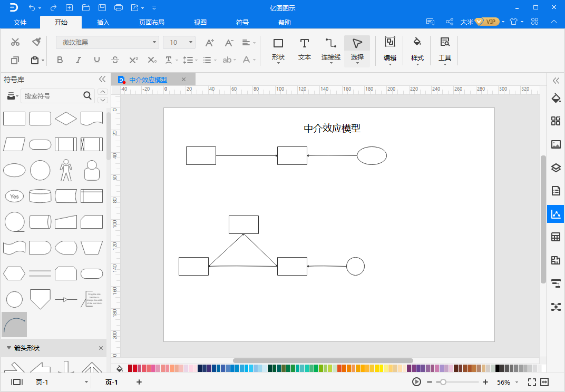Open the Image side panel icon

click(x=556, y=144)
